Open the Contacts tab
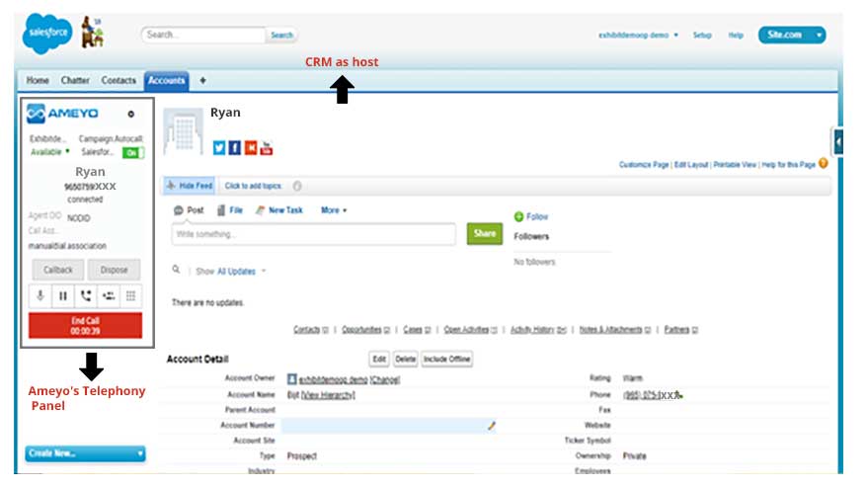This screenshot has height=487, width=868. (118, 80)
